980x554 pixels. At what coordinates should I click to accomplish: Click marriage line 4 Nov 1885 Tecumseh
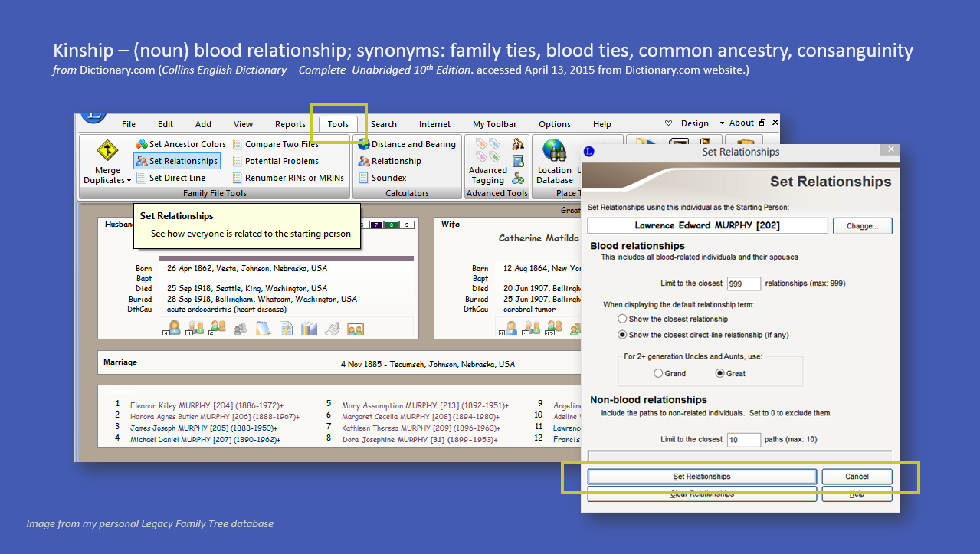[x=428, y=364]
